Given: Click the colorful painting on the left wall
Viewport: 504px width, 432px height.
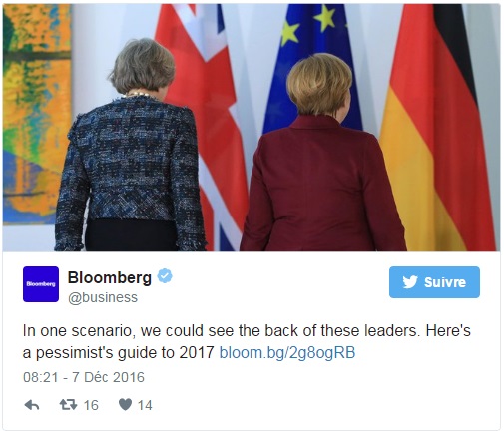Looking at the screenshot, I should pyautogui.click(x=37, y=114).
